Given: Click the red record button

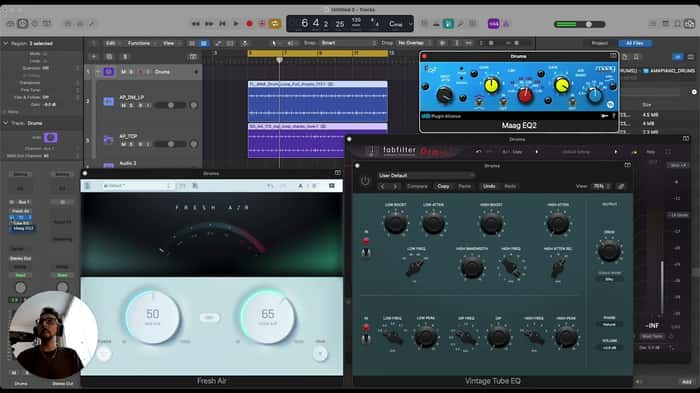Looking at the screenshot, I should tap(250, 24).
